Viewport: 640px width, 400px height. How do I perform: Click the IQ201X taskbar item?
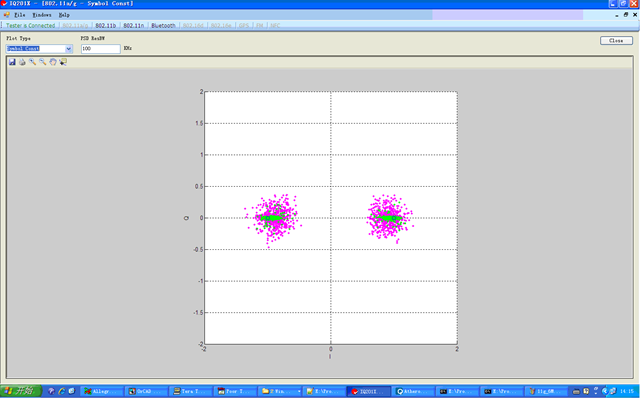[368, 392]
